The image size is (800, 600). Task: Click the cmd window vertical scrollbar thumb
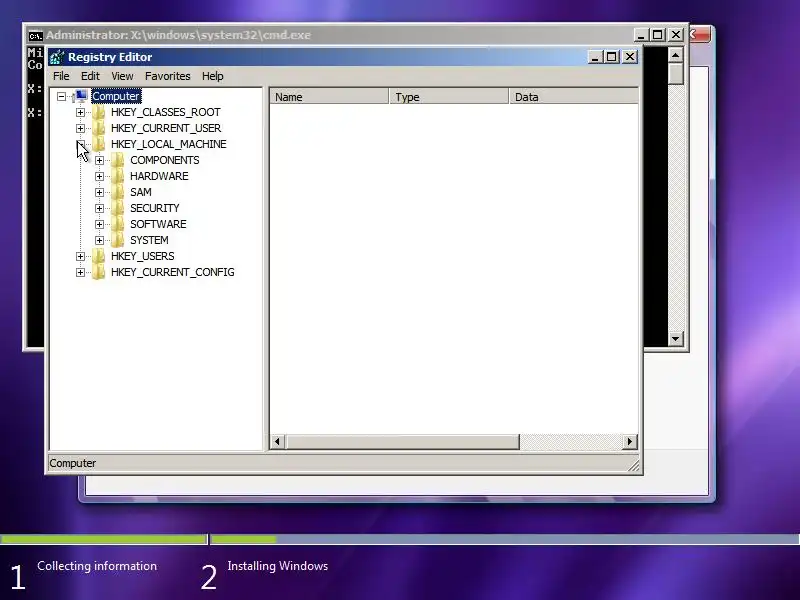tap(676, 74)
